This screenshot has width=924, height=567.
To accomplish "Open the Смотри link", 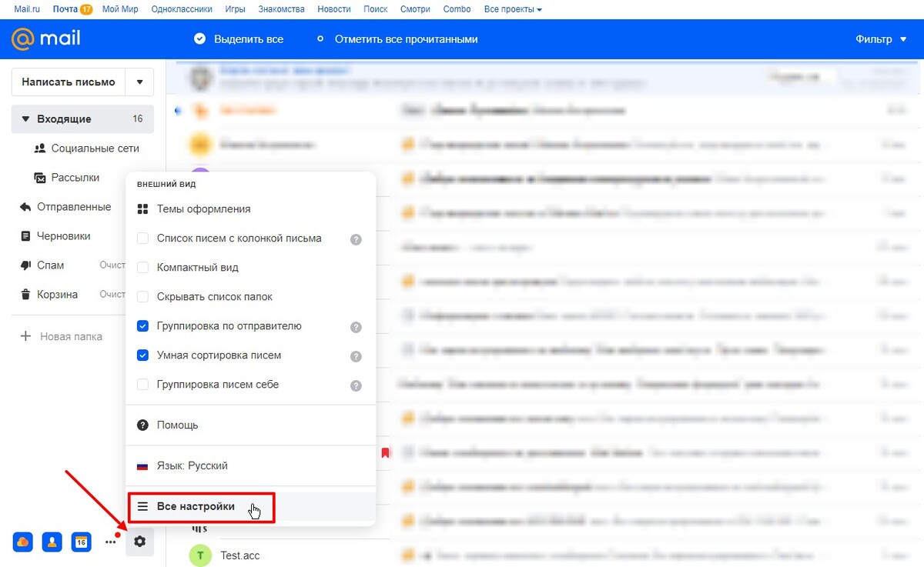I will pos(416,9).
